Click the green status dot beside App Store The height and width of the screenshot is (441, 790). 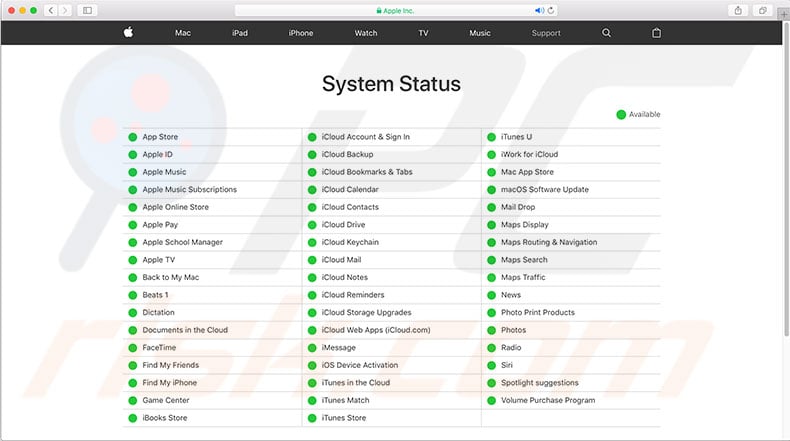[133, 137]
